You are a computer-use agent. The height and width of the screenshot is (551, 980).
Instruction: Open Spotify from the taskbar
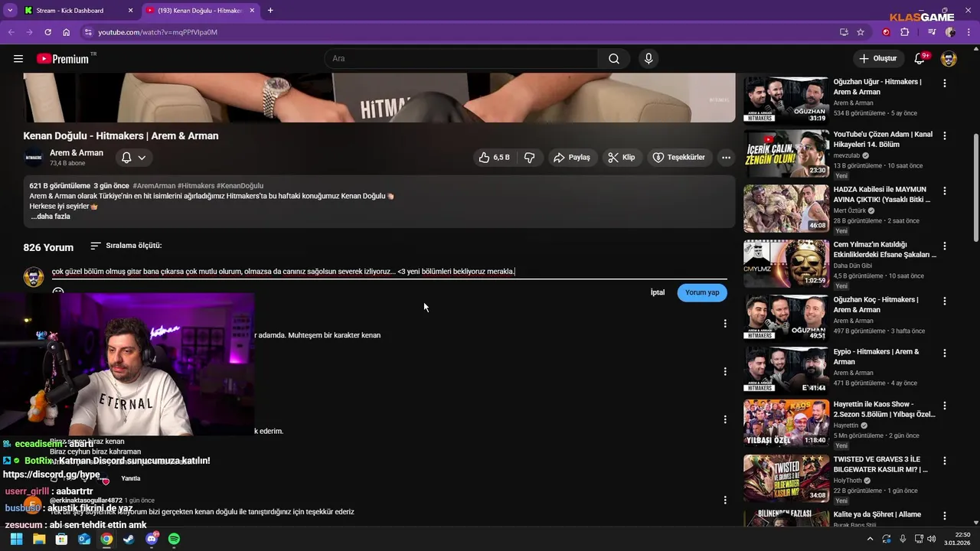(174, 539)
